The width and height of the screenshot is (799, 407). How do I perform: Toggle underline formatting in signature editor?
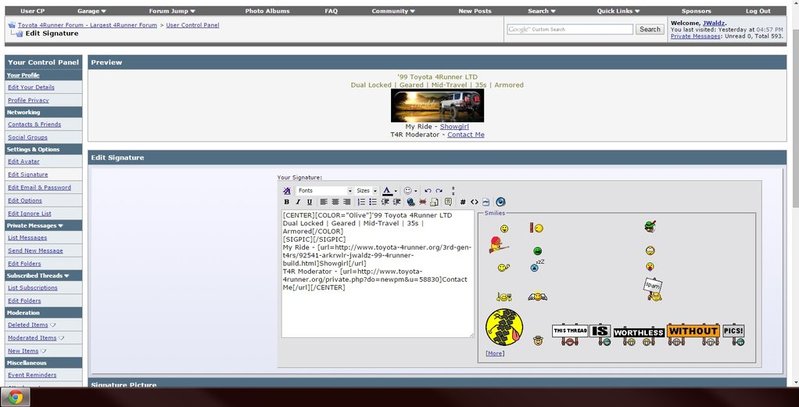click(309, 202)
